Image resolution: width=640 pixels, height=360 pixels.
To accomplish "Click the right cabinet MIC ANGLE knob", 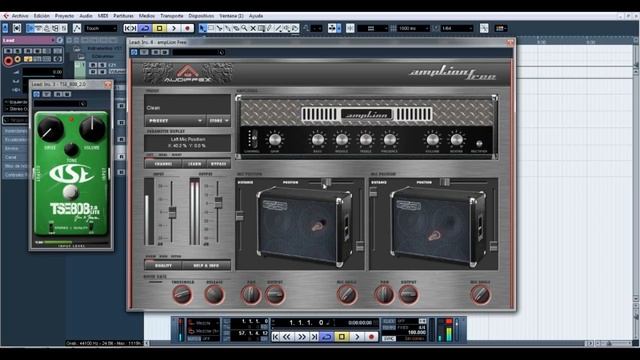I will (480, 295).
